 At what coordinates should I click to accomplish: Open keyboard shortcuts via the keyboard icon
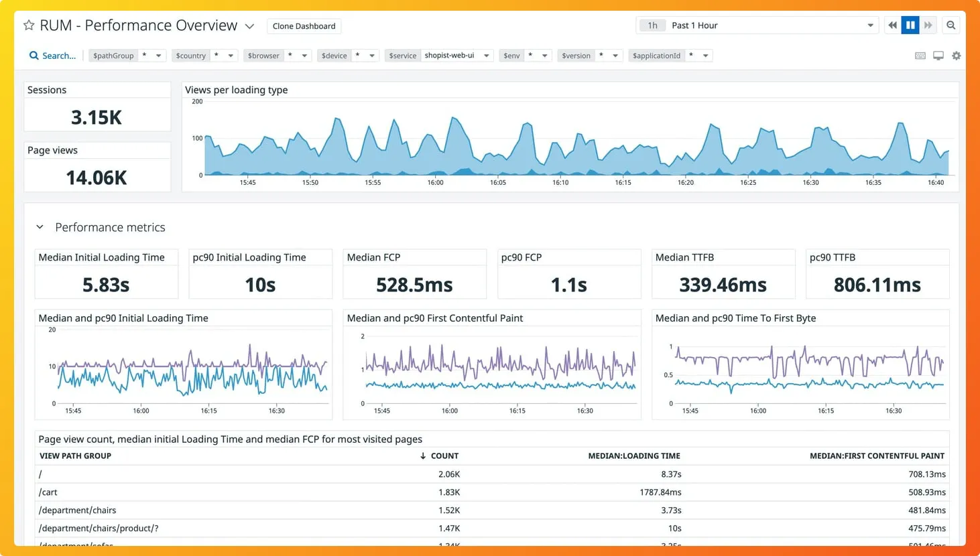point(920,56)
